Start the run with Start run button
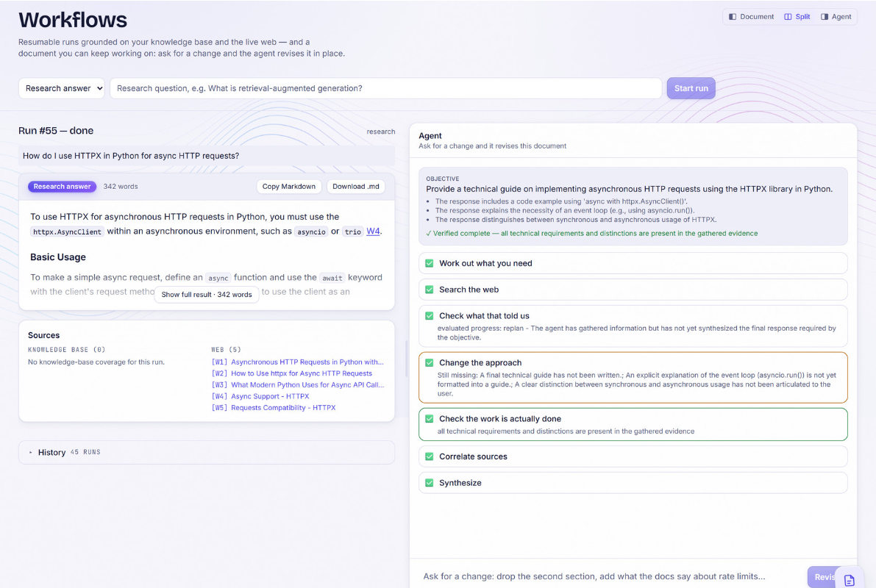The width and height of the screenshot is (876, 588). [691, 88]
